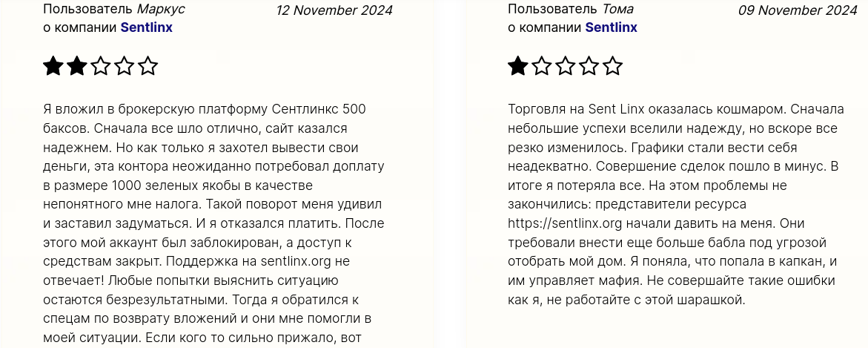Click third star in Маркус's review rating
Viewport: 868px width, 348px height.
point(101,67)
